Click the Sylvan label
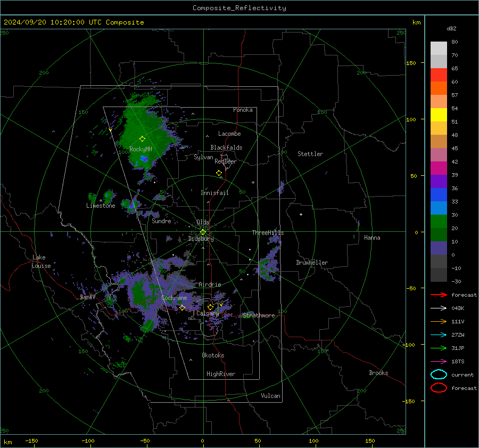Screen dimensions: 479x448 coord(203,157)
